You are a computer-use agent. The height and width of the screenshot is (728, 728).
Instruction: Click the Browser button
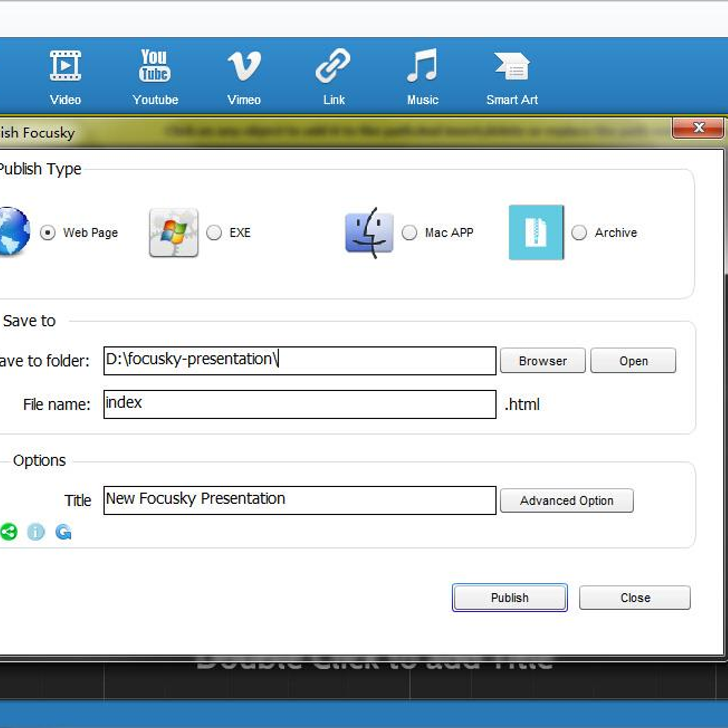coord(543,361)
